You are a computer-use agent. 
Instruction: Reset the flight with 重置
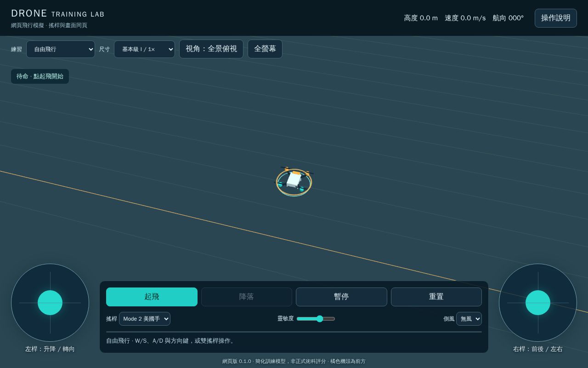[x=436, y=297]
